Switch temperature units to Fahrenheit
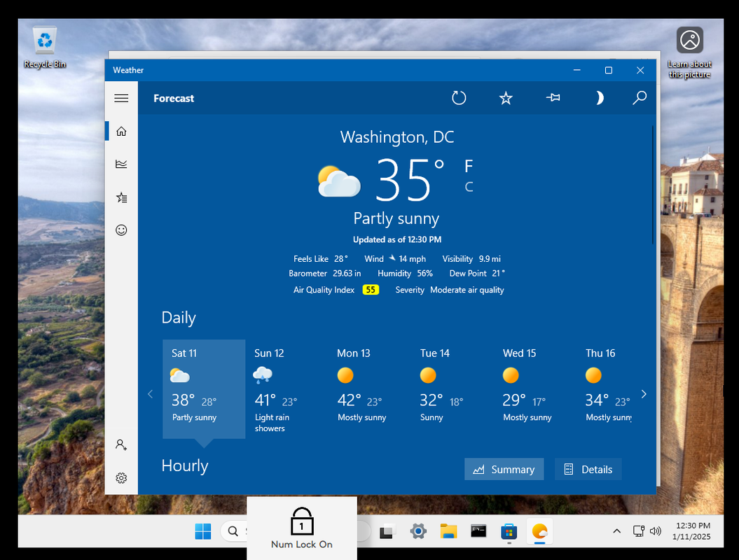739x560 pixels. tap(469, 166)
